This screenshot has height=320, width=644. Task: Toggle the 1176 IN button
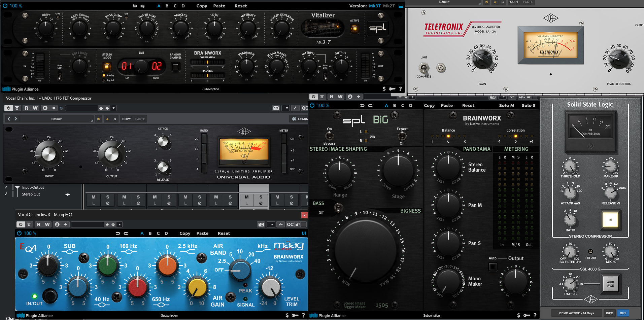coord(99,119)
